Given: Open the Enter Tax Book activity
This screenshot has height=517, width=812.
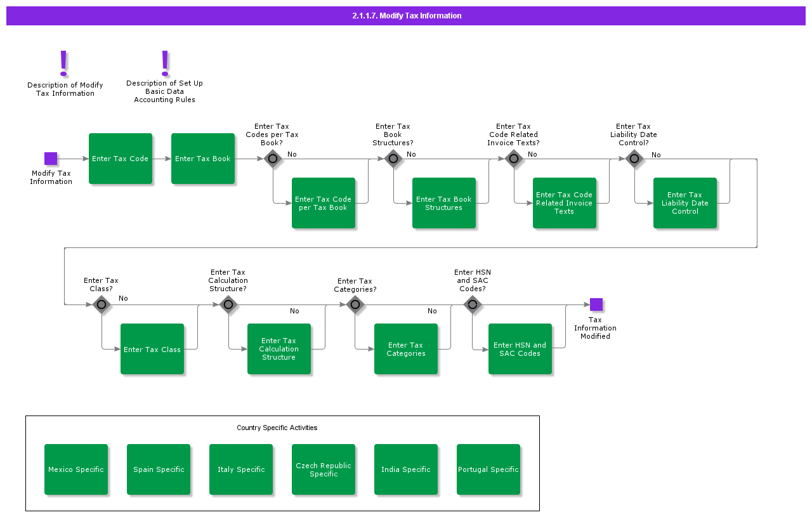Looking at the screenshot, I should pyautogui.click(x=203, y=159).
